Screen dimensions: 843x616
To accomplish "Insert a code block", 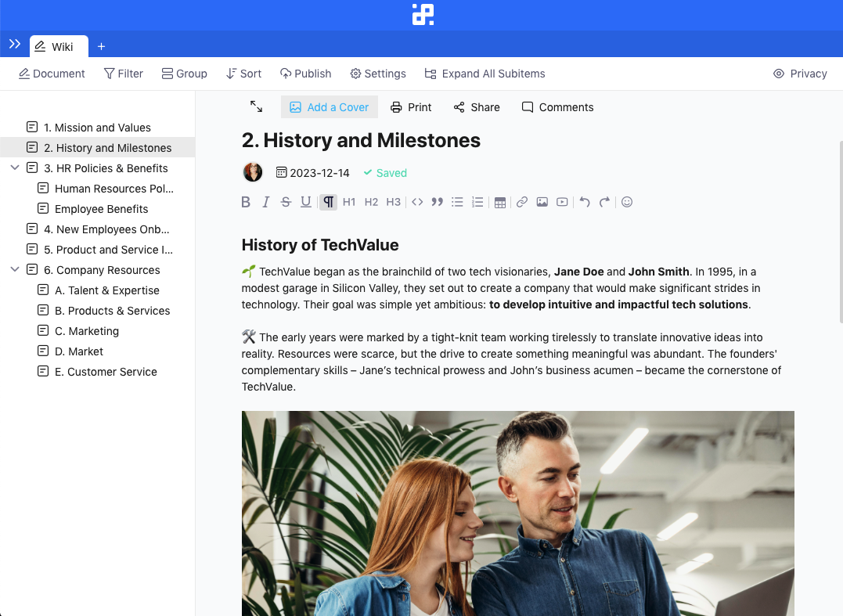I will [x=417, y=202].
